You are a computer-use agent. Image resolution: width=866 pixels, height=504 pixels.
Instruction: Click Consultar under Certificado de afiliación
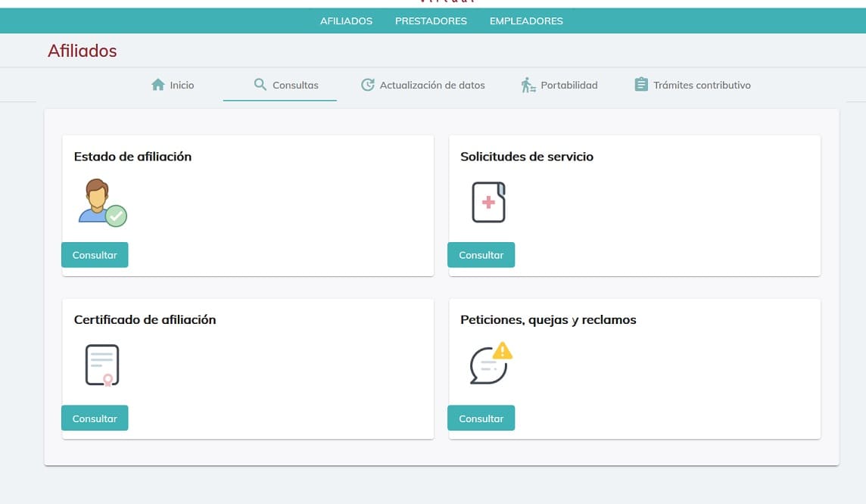(95, 418)
